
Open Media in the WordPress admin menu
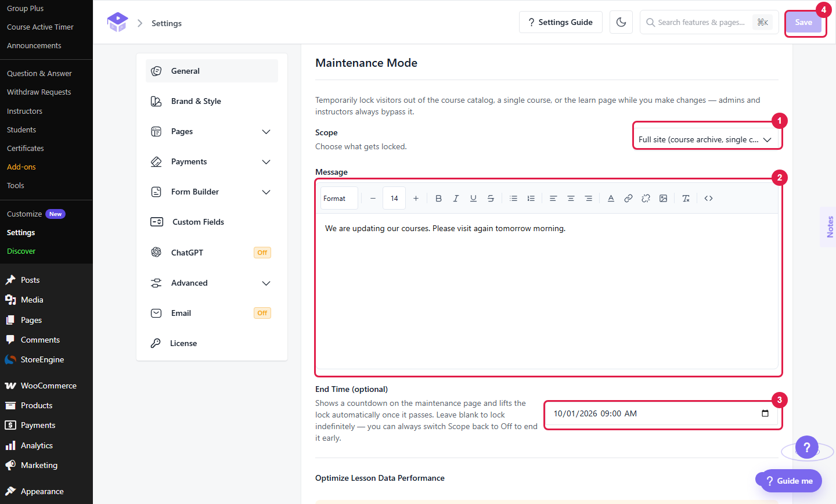[46, 300]
